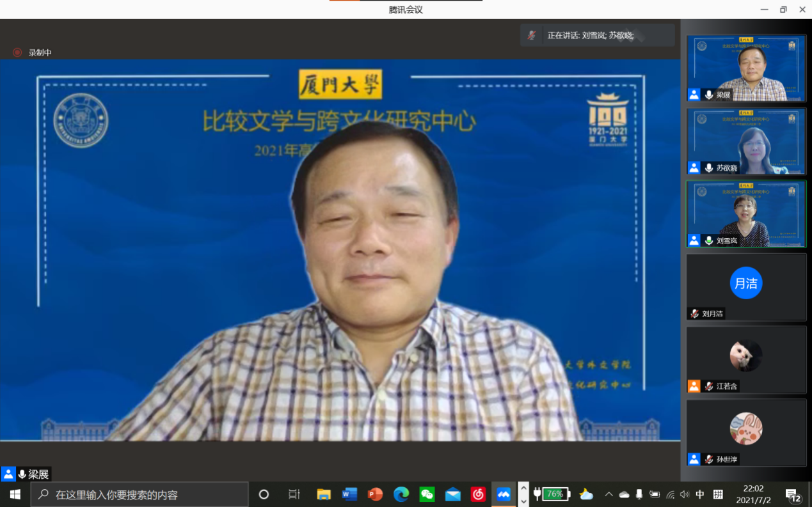The image size is (812, 507).
Task: Click the microphone icon next to 刘雪岚
Action: [709, 241]
